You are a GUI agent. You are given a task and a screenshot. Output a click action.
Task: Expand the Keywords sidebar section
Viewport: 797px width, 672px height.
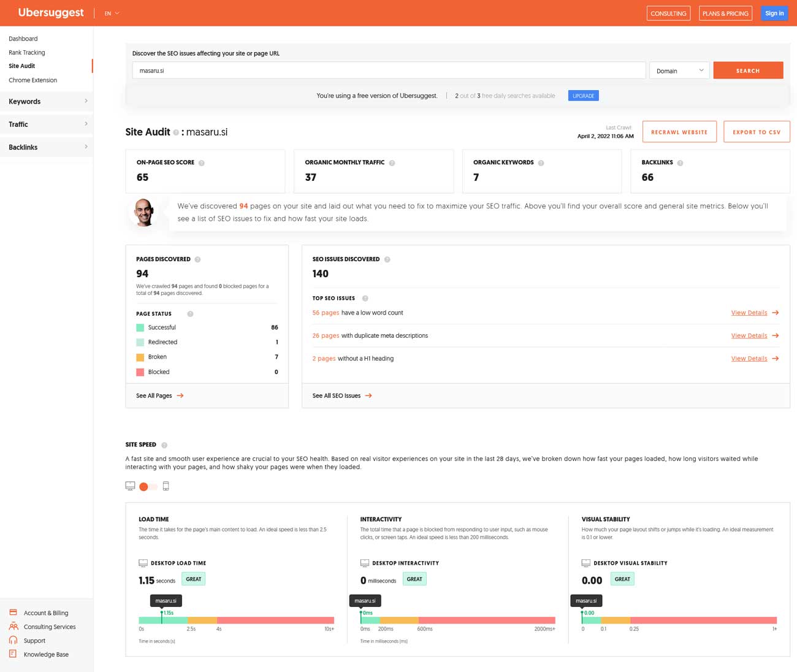click(47, 102)
